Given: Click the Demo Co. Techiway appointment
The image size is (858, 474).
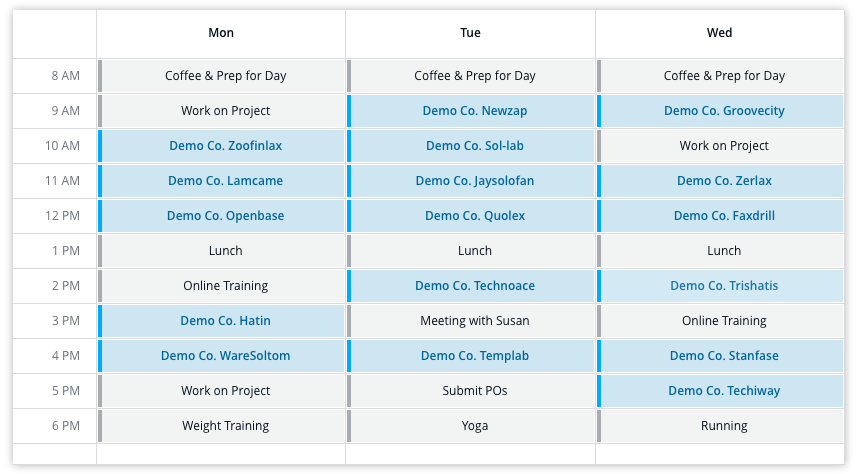Looking at the screenshot, I should [x=724, y=391].
